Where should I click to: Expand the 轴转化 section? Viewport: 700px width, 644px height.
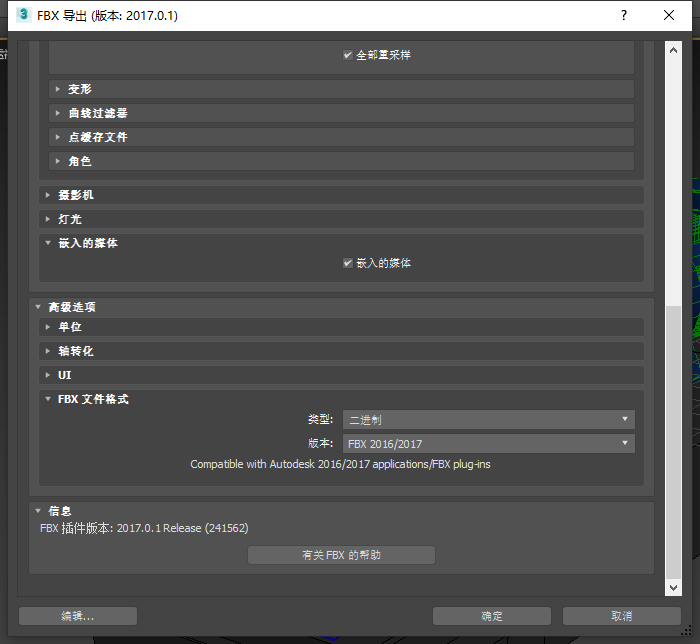click(341, 351)
